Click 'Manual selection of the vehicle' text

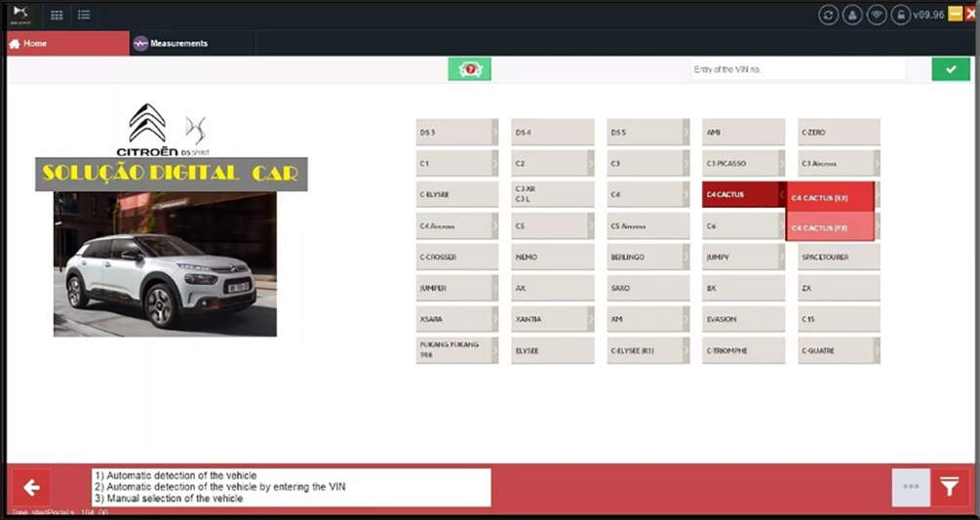pos(175,499)
